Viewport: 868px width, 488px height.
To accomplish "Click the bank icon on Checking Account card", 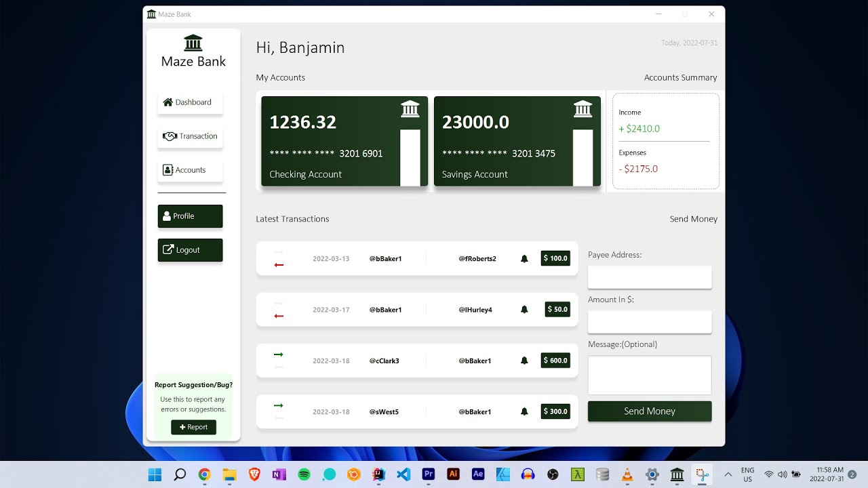I will click(x=410, y=108).
